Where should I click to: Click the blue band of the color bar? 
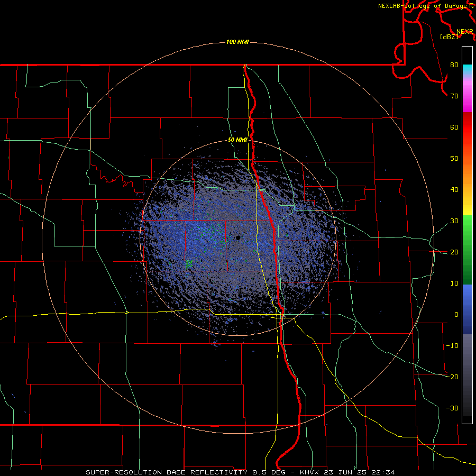[x=467, y=309]
